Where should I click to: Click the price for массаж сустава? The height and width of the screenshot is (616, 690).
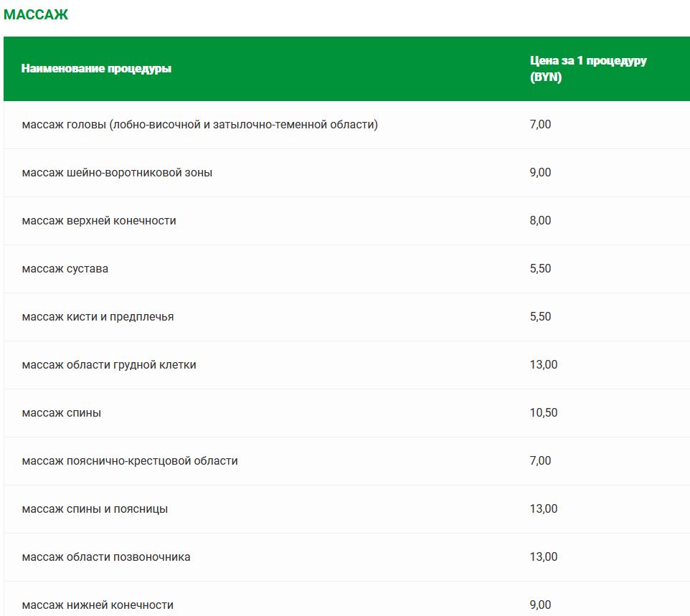pyautogui.click(x=540, y=269)
